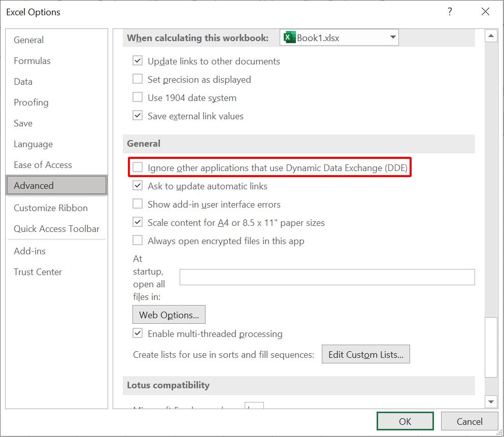
Task: Uncheck Update links to other documents
Action: [137, 61]
